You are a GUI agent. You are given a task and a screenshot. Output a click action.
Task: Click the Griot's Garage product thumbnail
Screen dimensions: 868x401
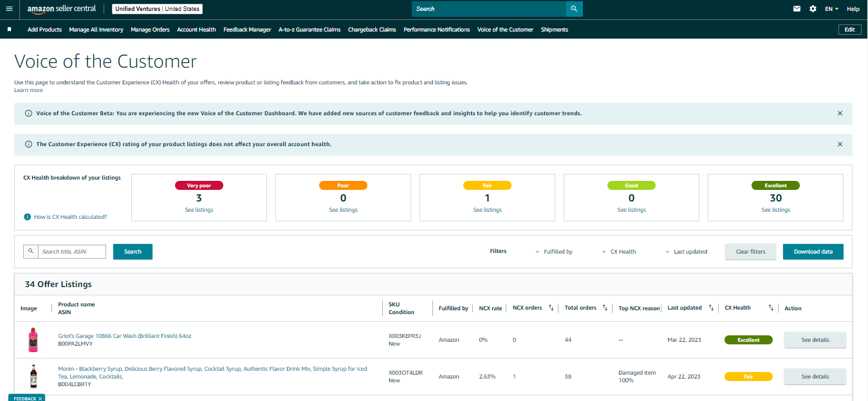pos(33,340)
